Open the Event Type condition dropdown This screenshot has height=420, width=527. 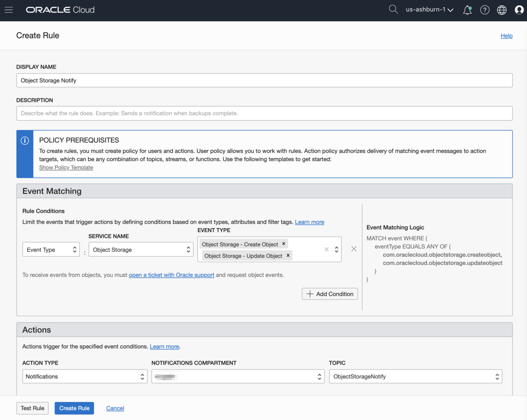pos(51,250)
